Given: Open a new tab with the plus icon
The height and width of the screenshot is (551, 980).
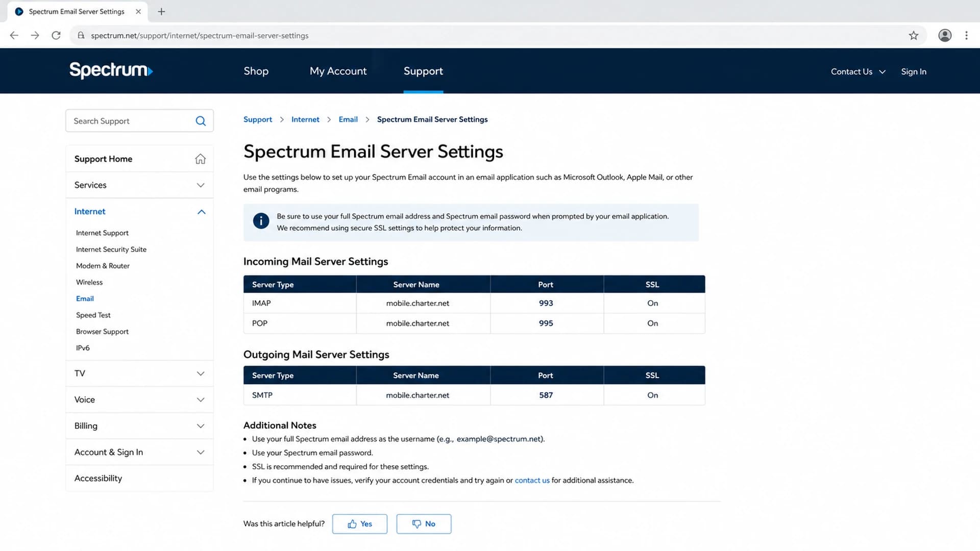Looking at the screenshot, I should pyautogui.click(x=161, y=11).
